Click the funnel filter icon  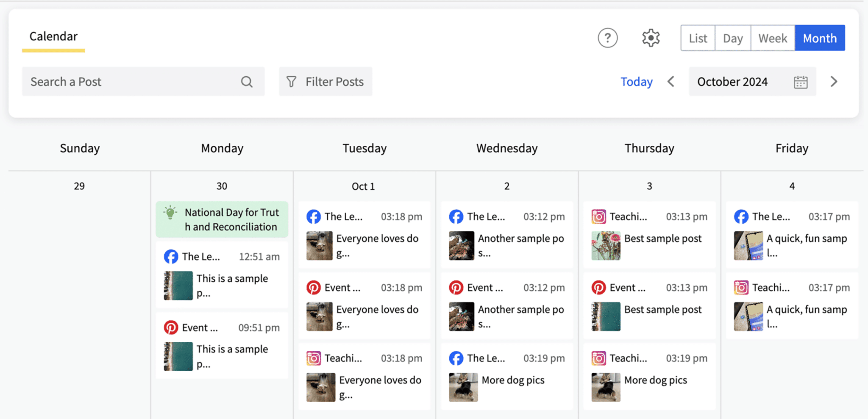[x=291, y=82]
